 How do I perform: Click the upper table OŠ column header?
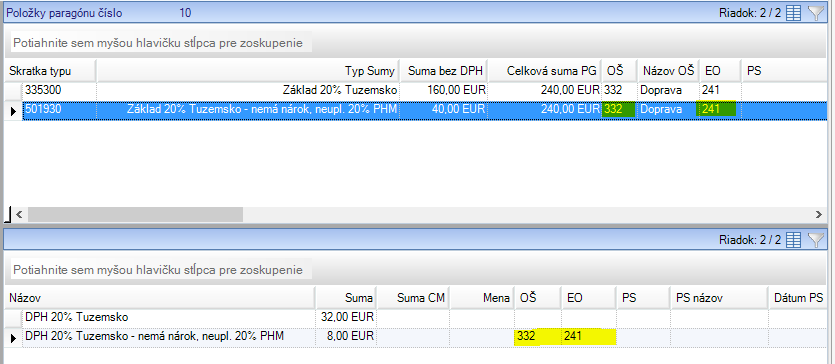pyautogui.click(x=619, y=71)
